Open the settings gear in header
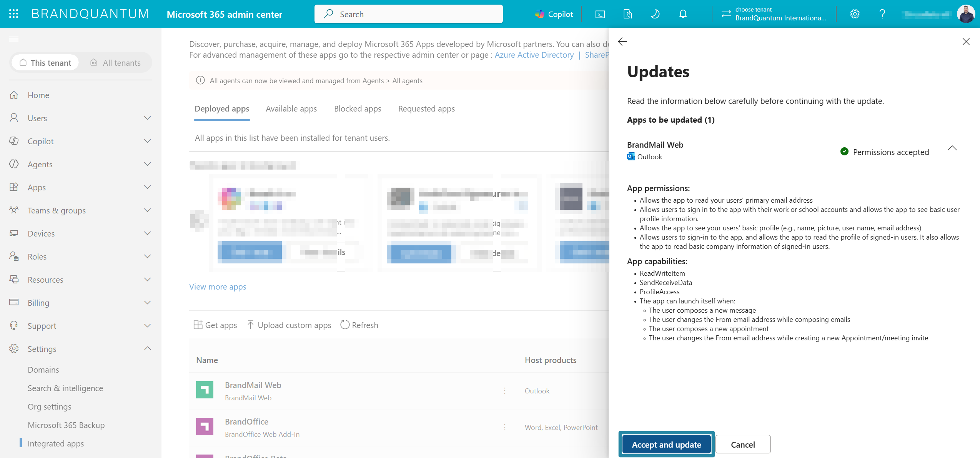Viewport: 980px width, 458px height. pyautogui.click(x=855, y=14)
